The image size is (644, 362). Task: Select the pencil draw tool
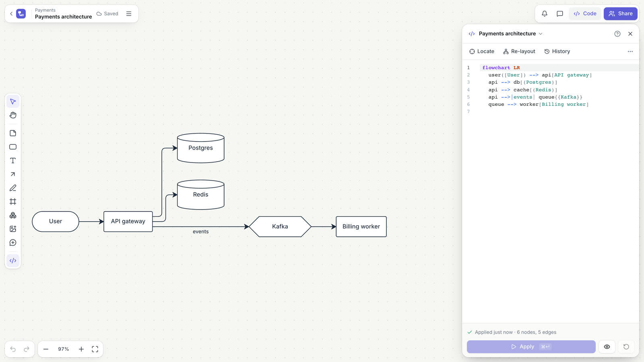pyautogui.click(x=13, y=188)
